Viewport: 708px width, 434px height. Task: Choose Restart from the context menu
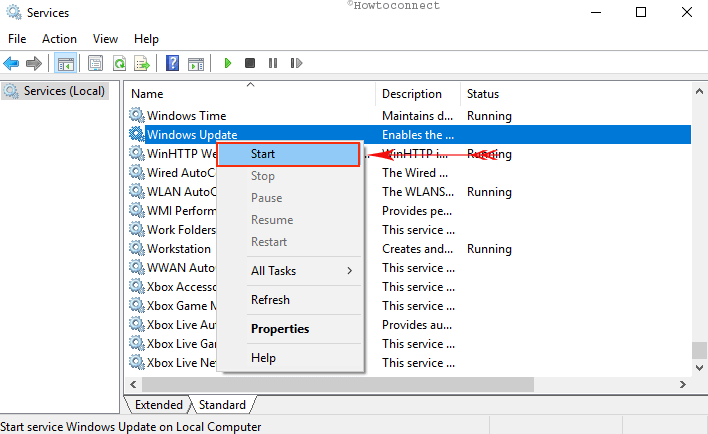click(x=290, y=242)
